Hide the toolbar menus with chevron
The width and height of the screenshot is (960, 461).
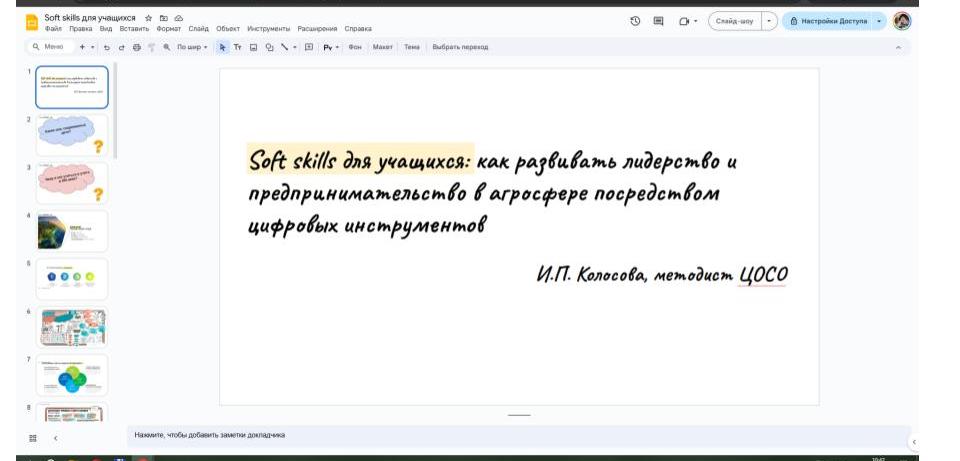pos(897,47)
